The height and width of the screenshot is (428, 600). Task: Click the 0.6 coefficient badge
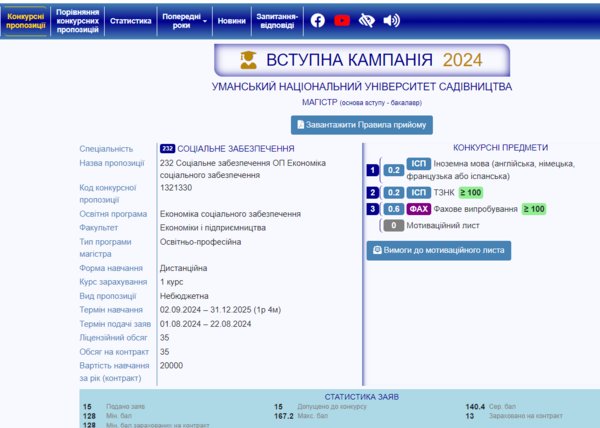tap(394, 209)
